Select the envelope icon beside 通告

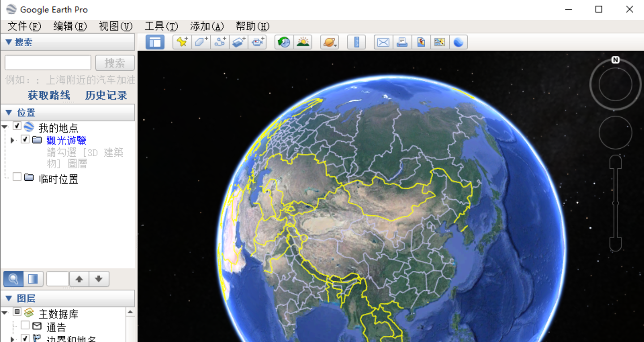click(37, 326)
